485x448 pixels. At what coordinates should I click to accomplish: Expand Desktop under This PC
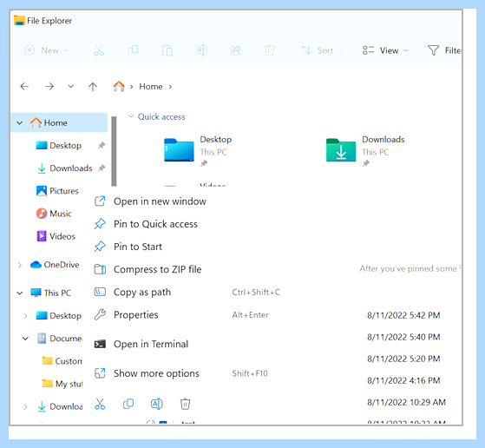pyautogui.click(x=25, y=316)
